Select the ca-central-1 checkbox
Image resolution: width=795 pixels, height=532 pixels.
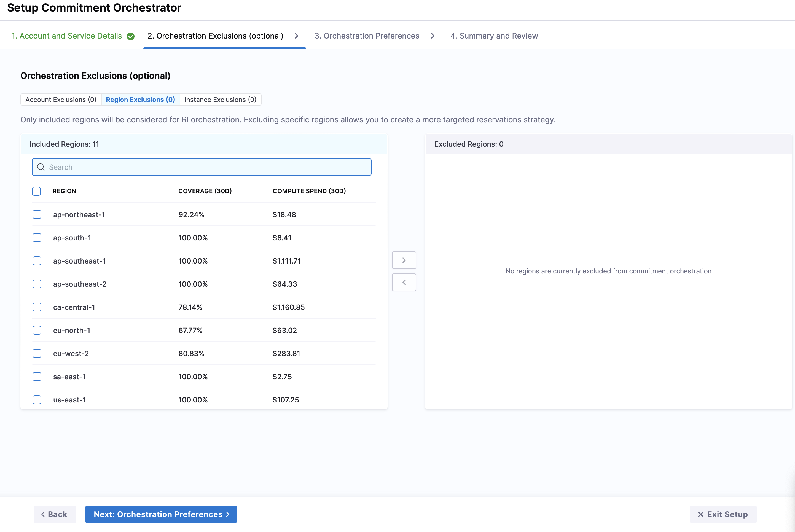[37, 307]
